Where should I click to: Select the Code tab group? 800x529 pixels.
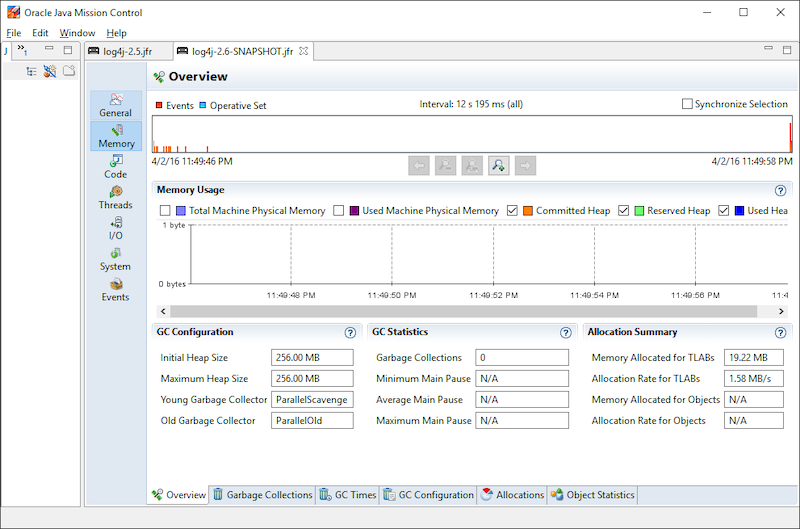point(116,166)
